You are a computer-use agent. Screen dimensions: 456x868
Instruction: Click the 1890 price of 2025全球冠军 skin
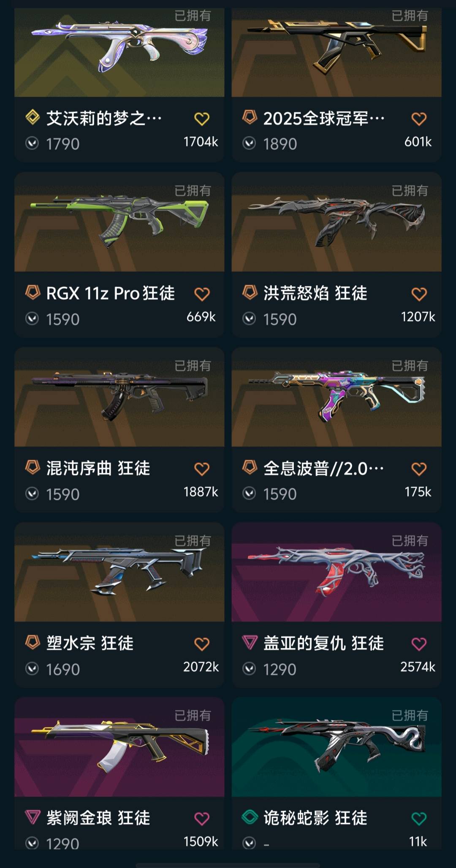coord(280,144)
